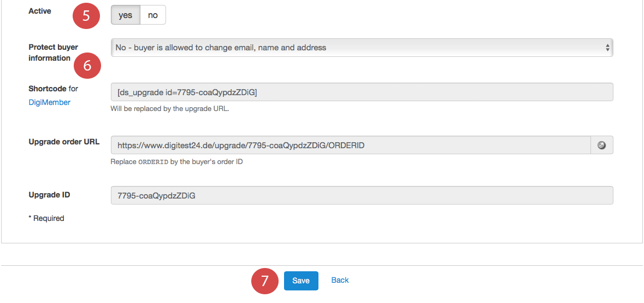This screenshot has height=303, width=644.
Task: Click the red number 5 marker
Action: click(x=86, y=15)
